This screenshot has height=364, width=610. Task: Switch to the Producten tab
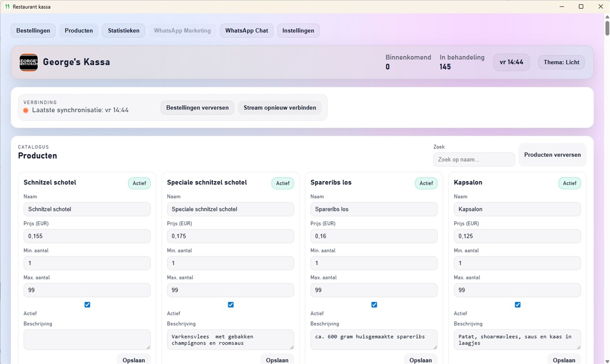point(79,31)
